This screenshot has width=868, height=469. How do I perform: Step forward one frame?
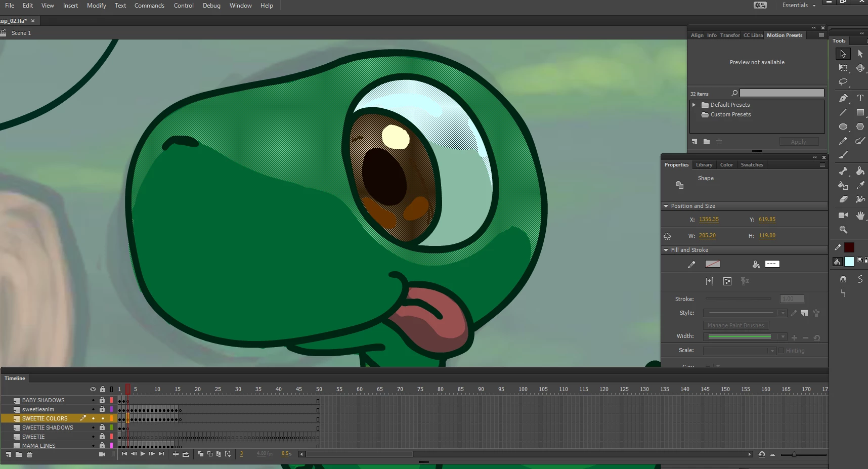coord(152,454)
